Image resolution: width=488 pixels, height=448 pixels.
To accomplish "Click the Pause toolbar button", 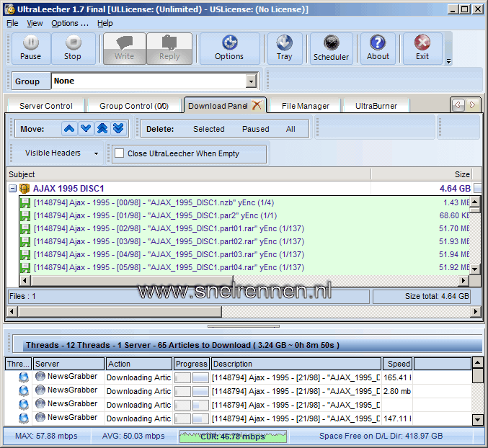I will [x=31, y=48].
